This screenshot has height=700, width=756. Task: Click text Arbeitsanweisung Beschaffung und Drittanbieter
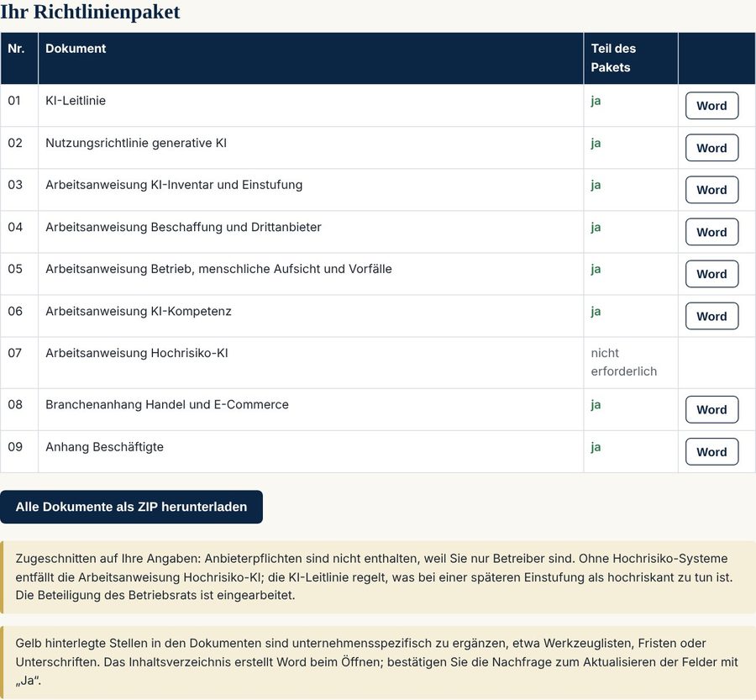click(183, 227)
